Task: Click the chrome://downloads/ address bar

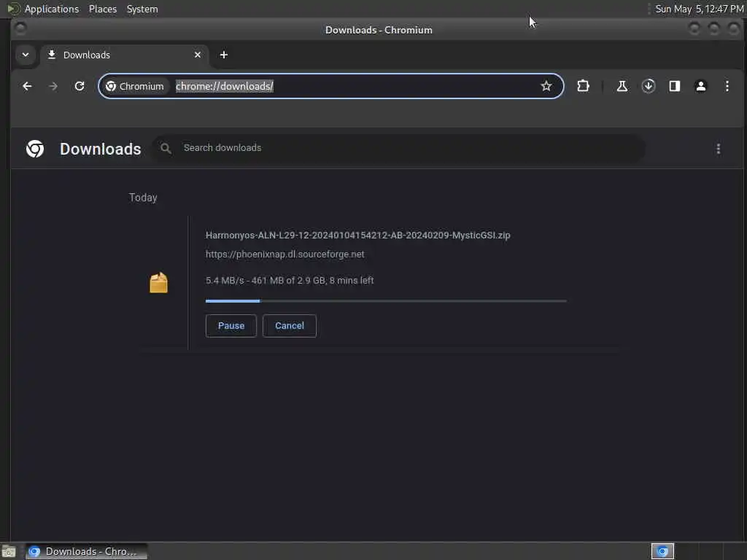Action: (x=330, y=86)
